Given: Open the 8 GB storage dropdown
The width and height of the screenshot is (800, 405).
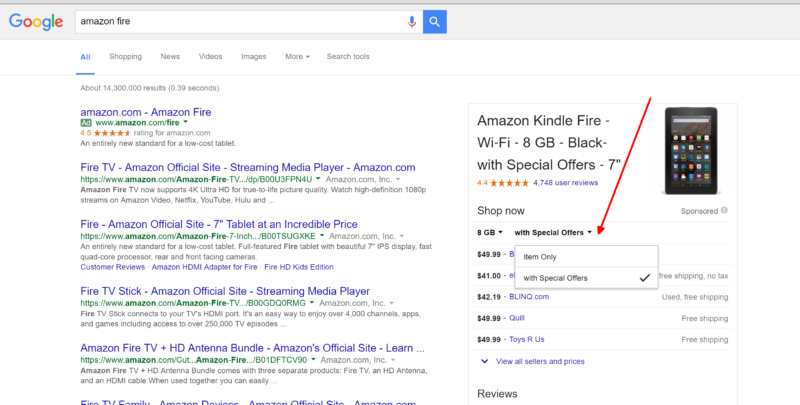Looking at the screenshot, I should click(x=490, y=232).
